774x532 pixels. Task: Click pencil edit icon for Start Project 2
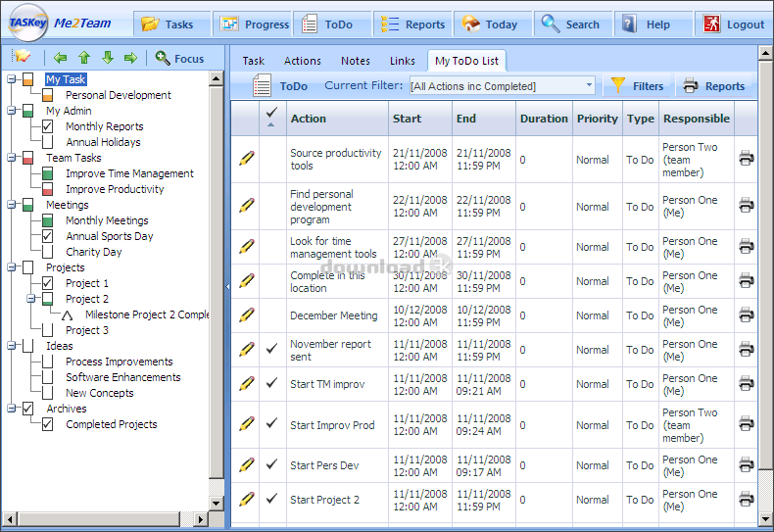pyautogui.click(x=246, y=500)
